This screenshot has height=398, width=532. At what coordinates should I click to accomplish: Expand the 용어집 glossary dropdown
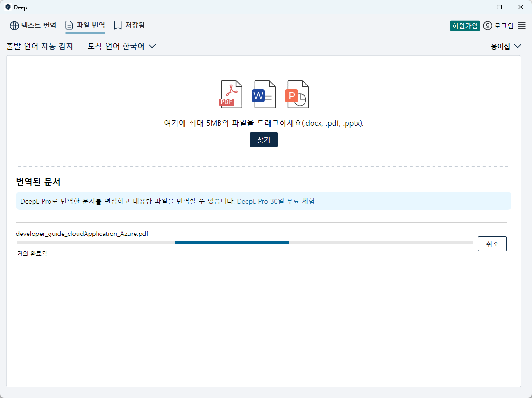tap(506, 47)
